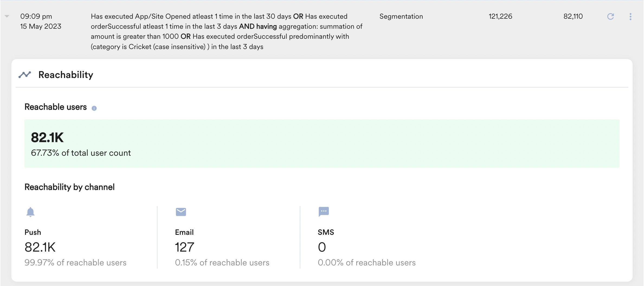Viewport: 644px width, 286px height.
Task: Click the Email envelope icon
Action: tap(181, 212)
